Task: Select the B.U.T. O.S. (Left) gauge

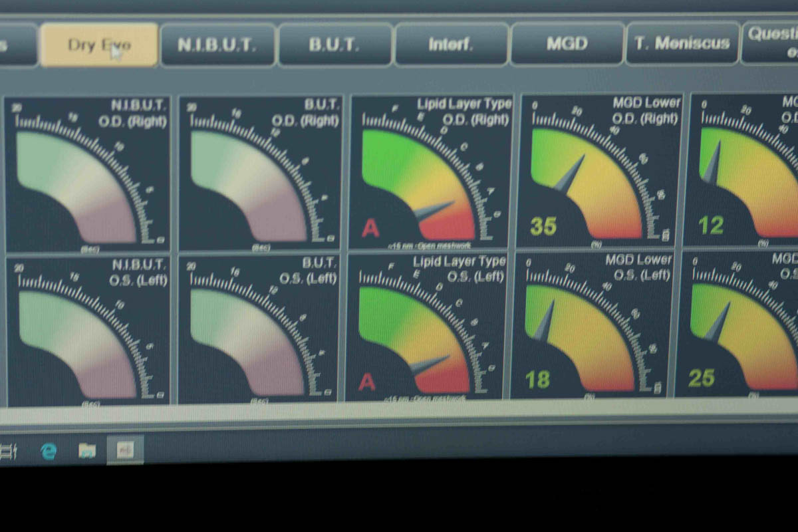Action: [259, 330]
